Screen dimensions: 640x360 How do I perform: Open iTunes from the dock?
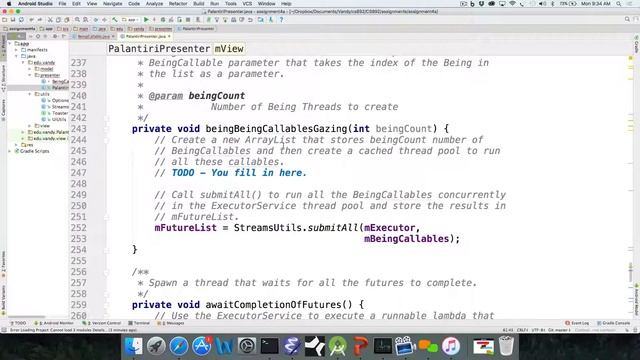click(451, 346)
